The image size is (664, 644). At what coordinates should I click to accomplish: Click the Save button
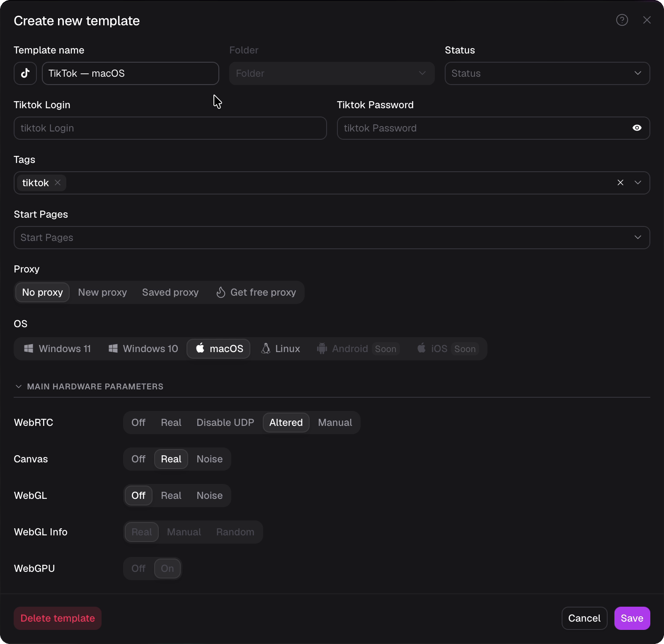click(632, 618)
